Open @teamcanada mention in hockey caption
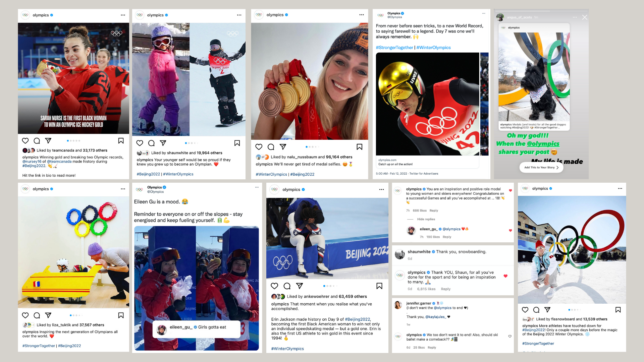The width and height of the screenshot is (644, 362). (59, 162)
